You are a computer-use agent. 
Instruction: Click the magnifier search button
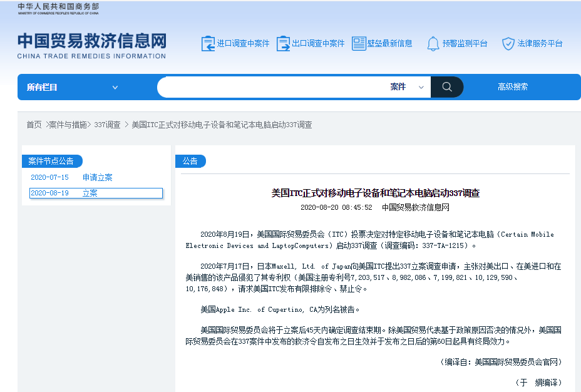[447, 86]
